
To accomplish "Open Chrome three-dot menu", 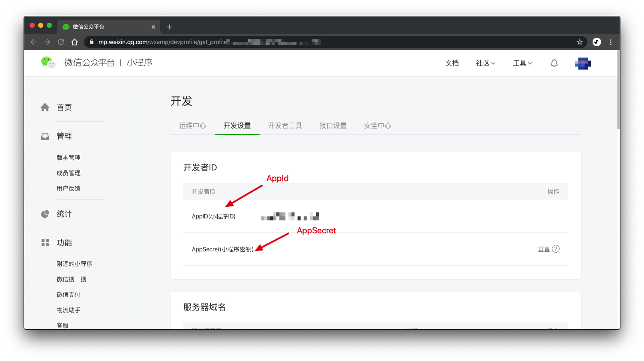I will (x=611, y=42).
